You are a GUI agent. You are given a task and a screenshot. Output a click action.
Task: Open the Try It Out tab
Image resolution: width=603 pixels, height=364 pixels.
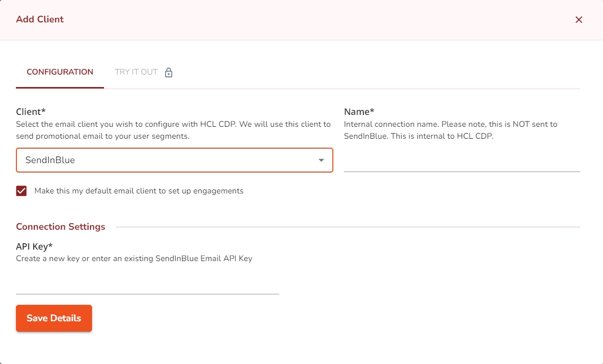[x=136, y=72]
